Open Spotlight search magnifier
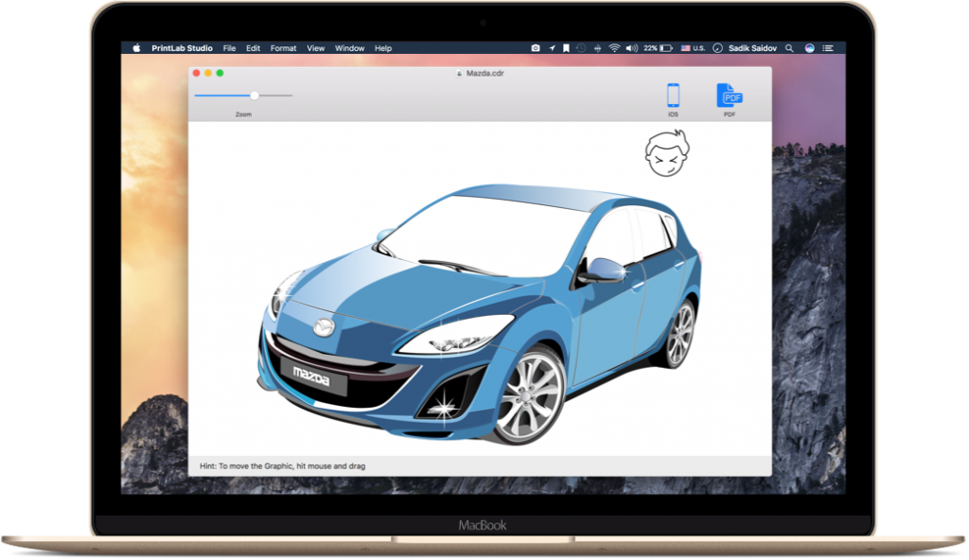The width and height of the screenshot is (969, 560). (789, 47)
